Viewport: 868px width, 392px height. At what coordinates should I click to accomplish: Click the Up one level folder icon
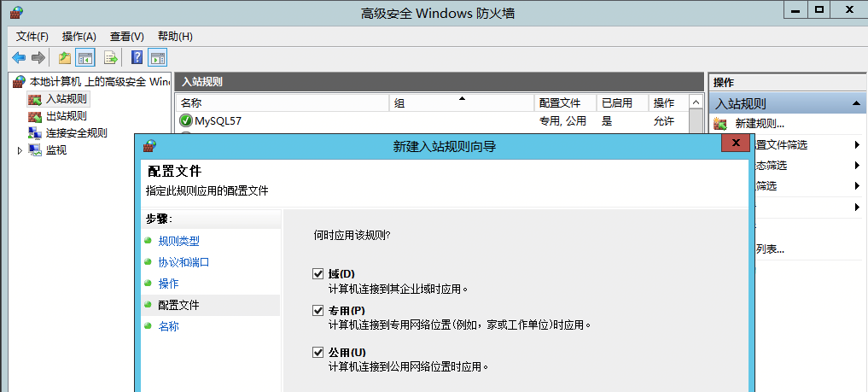click(x=66, y=57)
